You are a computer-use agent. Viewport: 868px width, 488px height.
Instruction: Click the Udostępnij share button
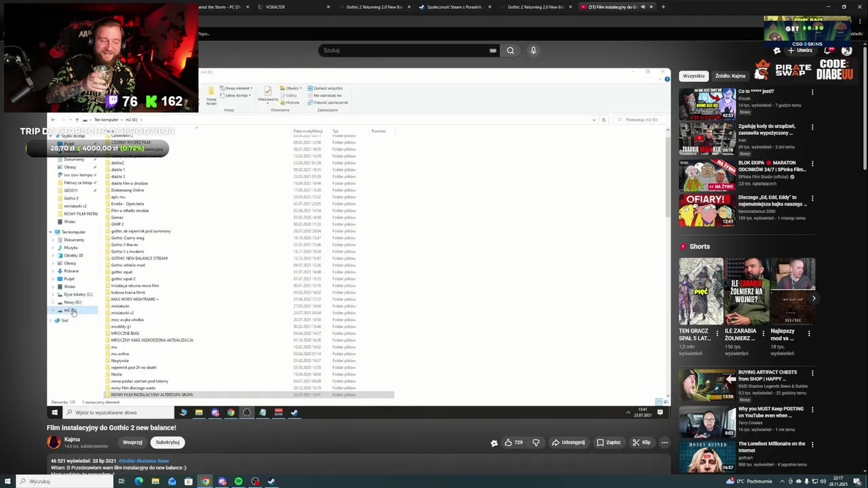568,443
